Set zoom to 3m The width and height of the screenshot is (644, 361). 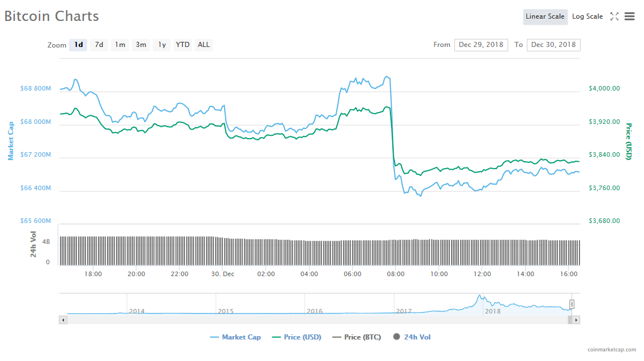click(x=141, y=45)
